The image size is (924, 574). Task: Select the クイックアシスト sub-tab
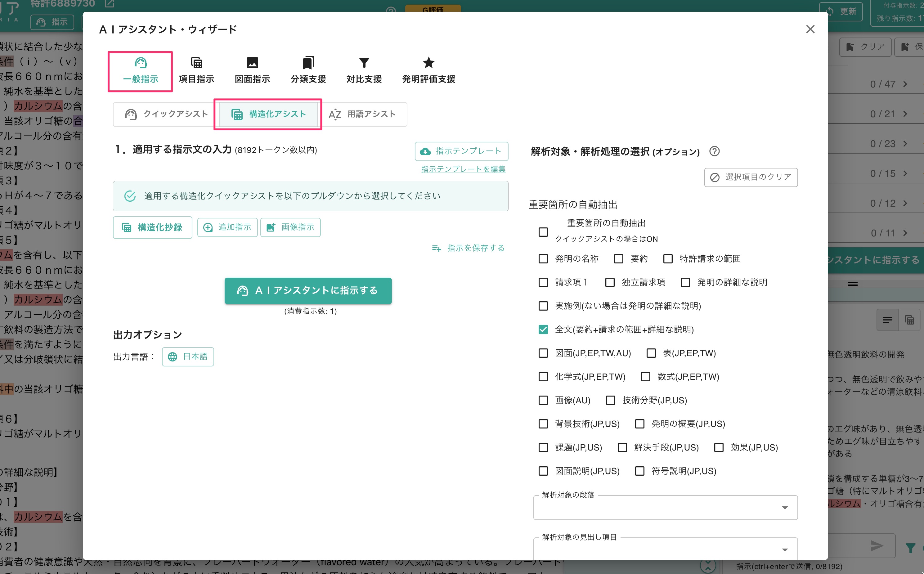click(166, 114)
